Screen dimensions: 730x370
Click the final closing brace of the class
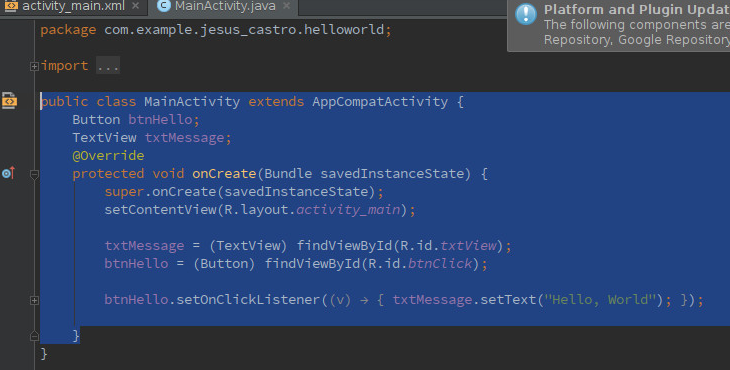pos(44,354)
